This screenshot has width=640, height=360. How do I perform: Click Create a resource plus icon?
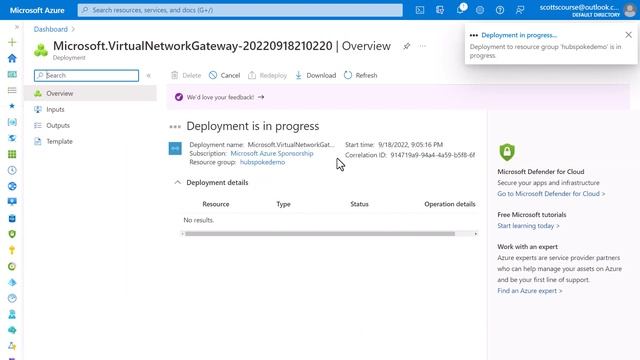click(12, 42)
